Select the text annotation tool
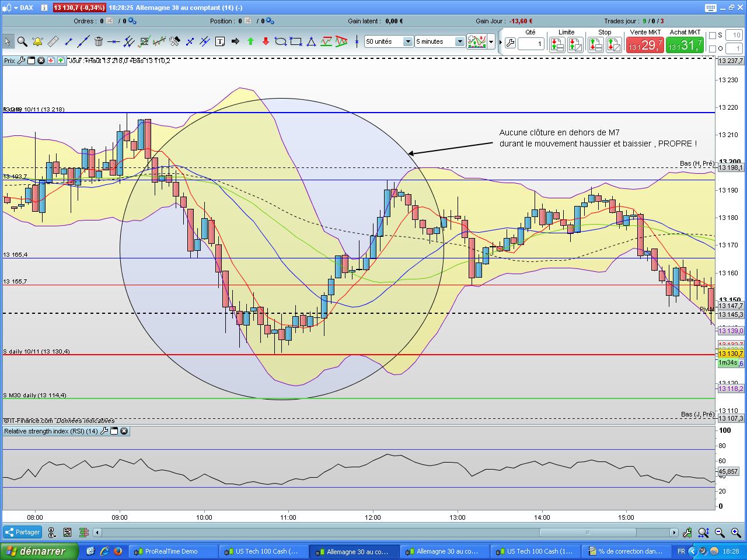Screen dimensions: 747x560 click(x=220, y=41)
